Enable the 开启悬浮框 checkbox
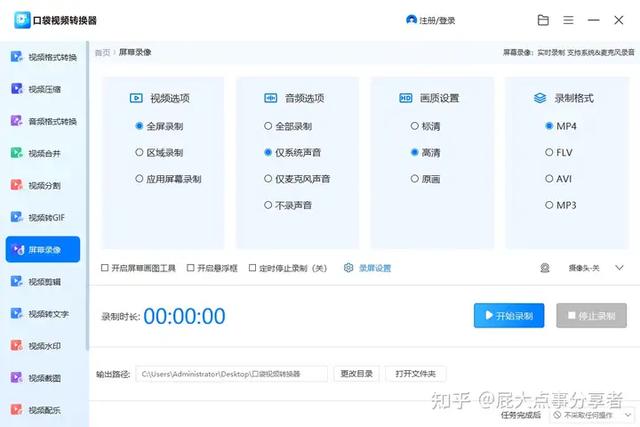The image size is (640, 427). (190, 268)
